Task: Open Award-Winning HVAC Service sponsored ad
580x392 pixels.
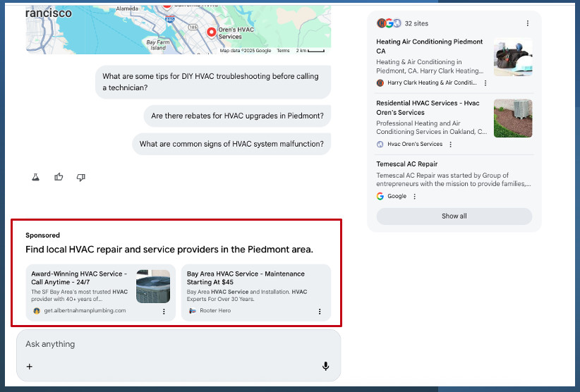Action: 79,278
